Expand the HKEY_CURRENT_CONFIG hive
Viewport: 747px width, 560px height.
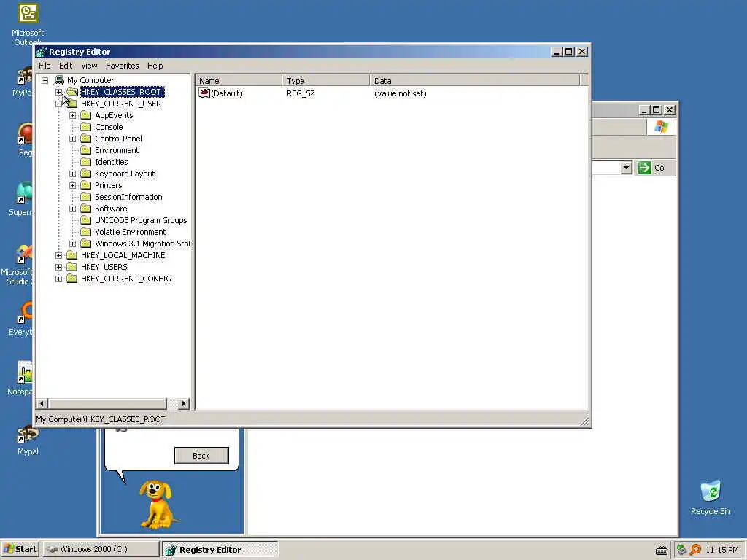tap(58, 279)
